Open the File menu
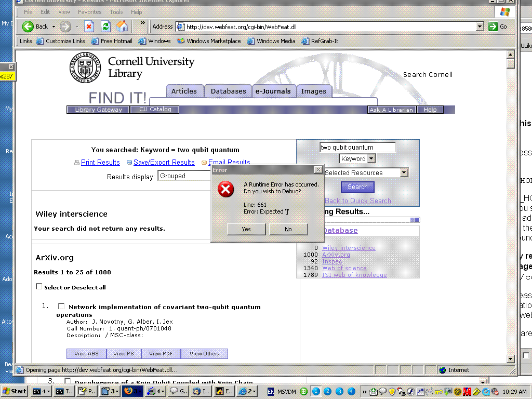Image resolution: width=532 pixels, height=399 pixels. pos(28,12)
